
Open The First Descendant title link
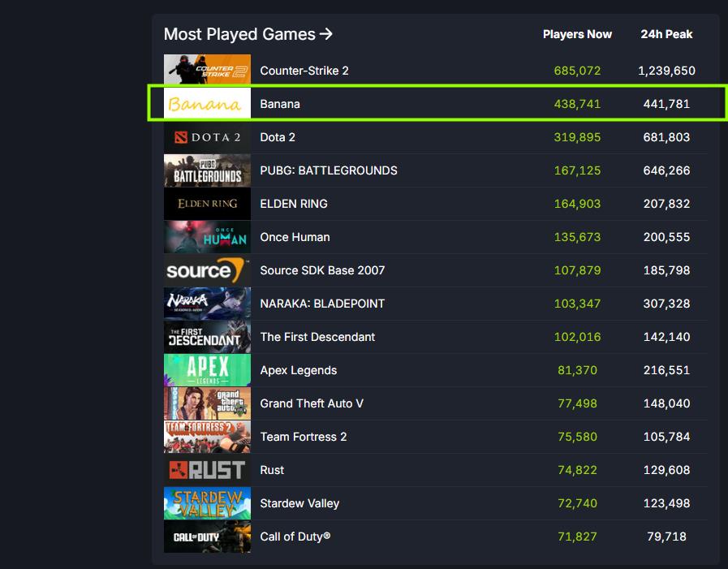tap(317, 337)
